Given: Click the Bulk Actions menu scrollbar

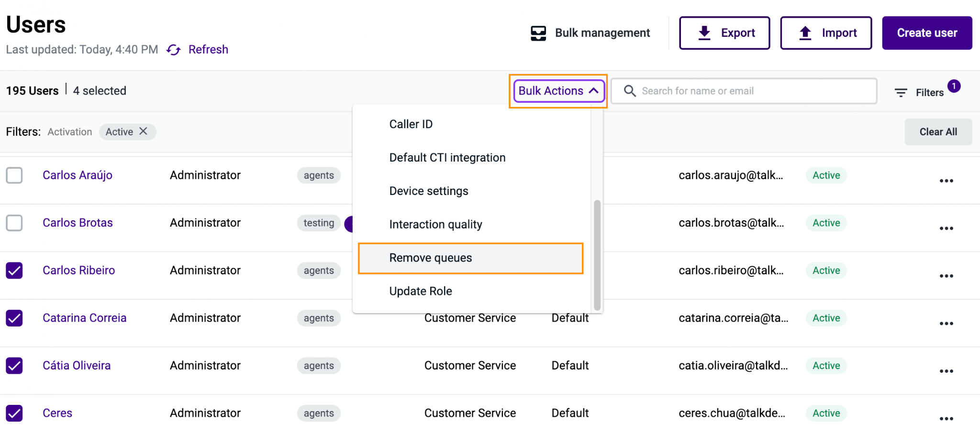Looking at the screenshot, I should pyautogui.click(x=597, y=255).
